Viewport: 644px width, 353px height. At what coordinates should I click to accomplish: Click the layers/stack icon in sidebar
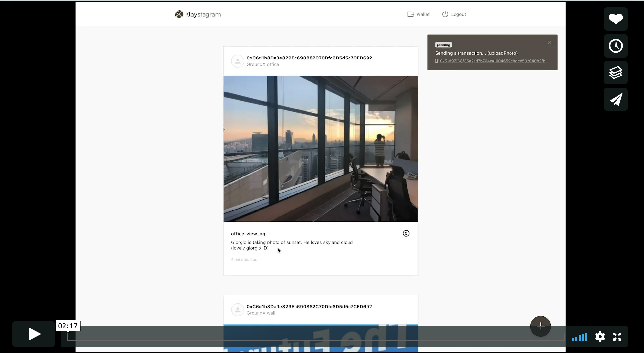(616, 72)
